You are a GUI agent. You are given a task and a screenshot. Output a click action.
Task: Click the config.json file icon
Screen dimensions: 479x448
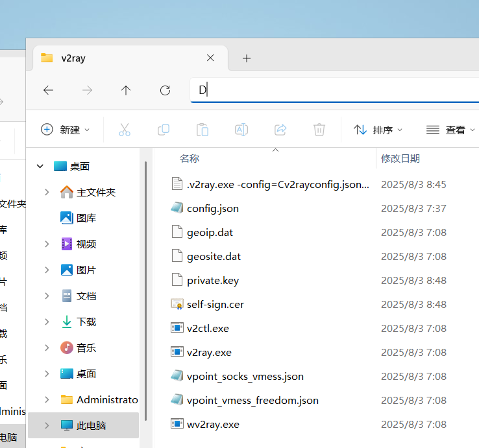[x=177, y=208]
